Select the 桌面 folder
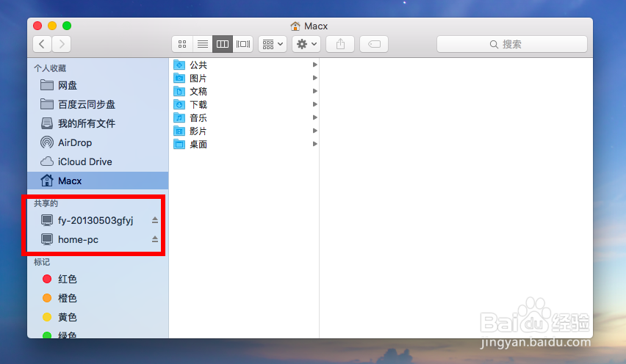The width and height of the screenshot is (626, 364). pos(244,144)
